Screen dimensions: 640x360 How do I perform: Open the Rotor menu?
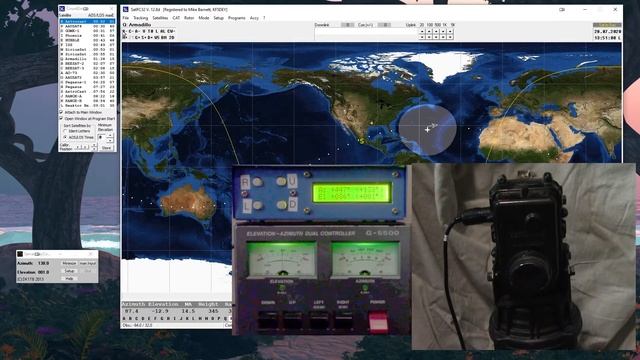[189, 18]
